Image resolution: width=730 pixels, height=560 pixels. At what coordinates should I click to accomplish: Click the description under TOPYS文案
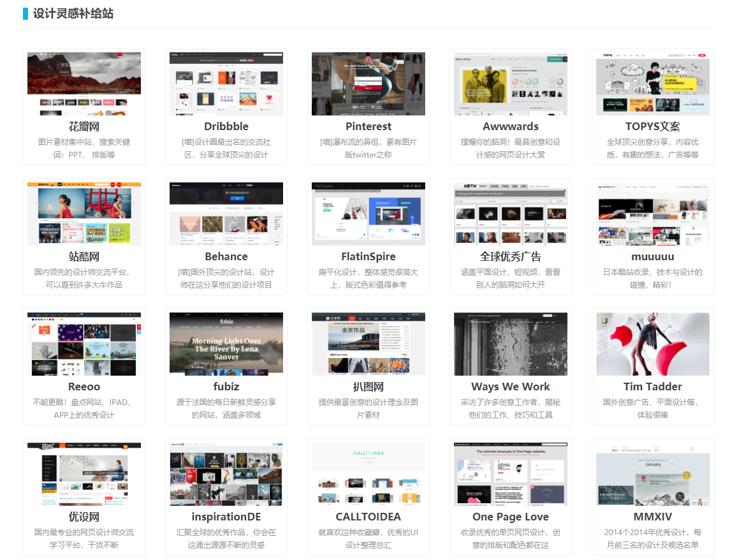click(x=653, y=148)
